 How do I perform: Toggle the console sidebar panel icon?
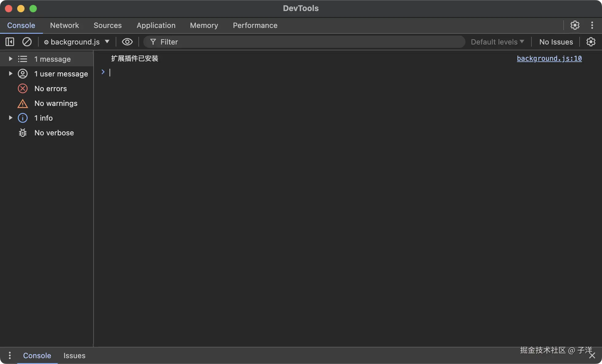pyautogui.click(x=10, y=42)
